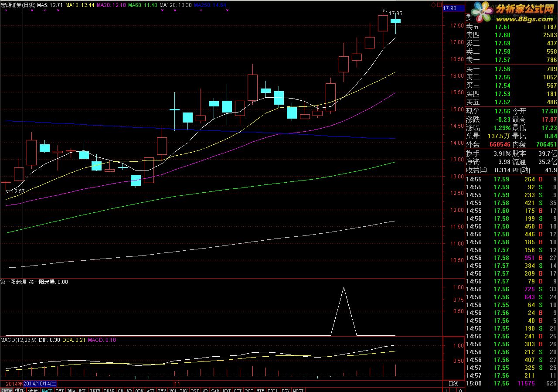The image size is (558, 392).
Task: Click the MA60: 11.40 label
Action: (x=142, y=5)
